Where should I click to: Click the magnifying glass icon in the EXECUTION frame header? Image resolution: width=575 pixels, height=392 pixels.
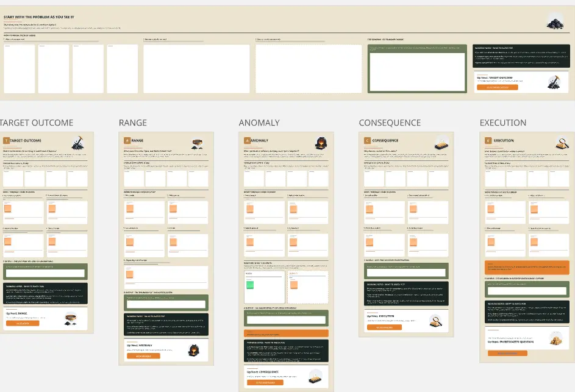[x=562, y=143]
